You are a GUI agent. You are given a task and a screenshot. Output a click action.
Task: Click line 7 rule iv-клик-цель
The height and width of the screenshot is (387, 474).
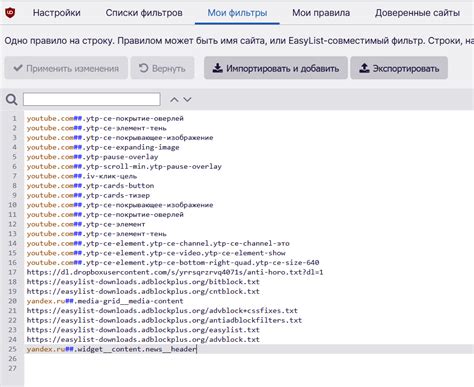[82, 176]
